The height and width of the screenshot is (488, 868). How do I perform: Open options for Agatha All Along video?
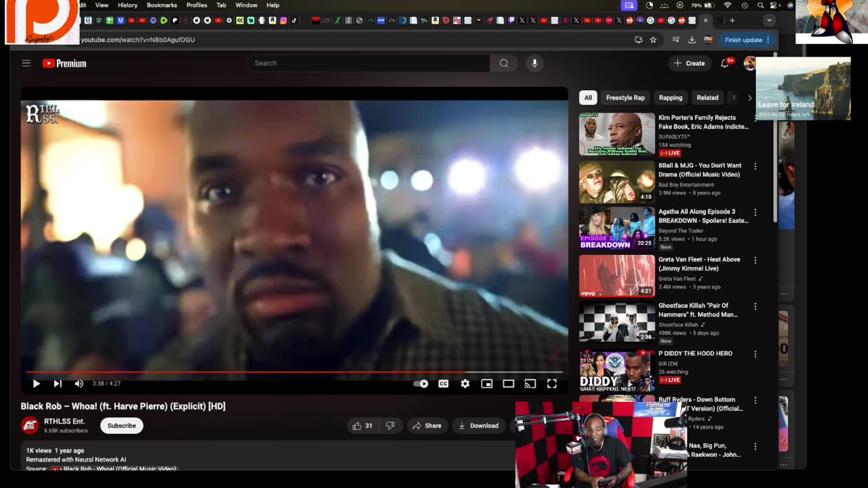(755, 212)
